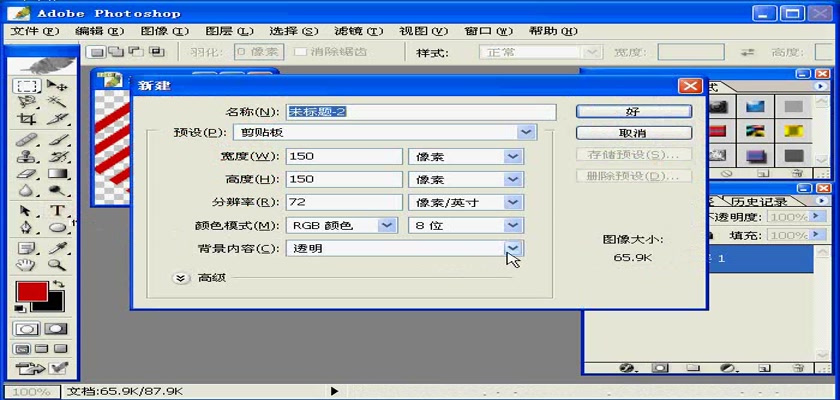Open the 滤镜 menu
The height and width of the screenshot is (400, 840).
click(x=359, y=31)
